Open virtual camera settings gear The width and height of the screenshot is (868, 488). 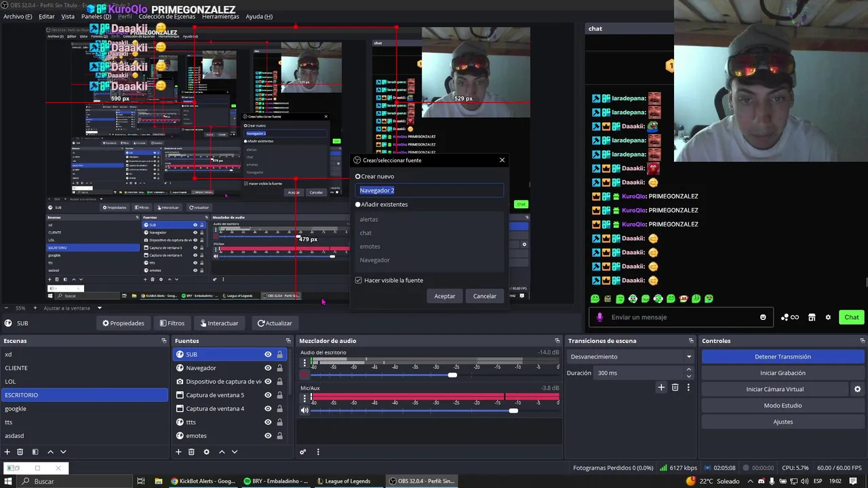click(x=857, y=389)
